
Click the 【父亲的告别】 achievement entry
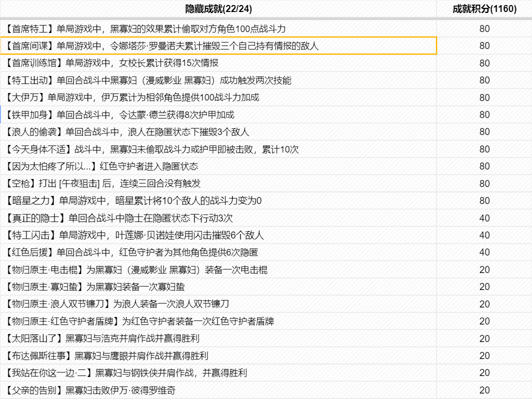click(x=91, y=390)
